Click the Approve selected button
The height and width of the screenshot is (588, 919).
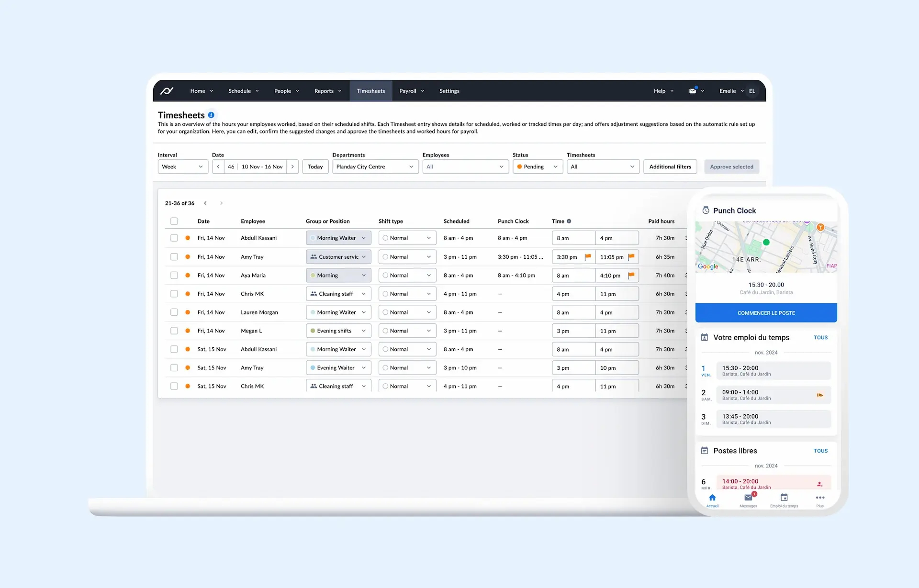pos(731,166)
